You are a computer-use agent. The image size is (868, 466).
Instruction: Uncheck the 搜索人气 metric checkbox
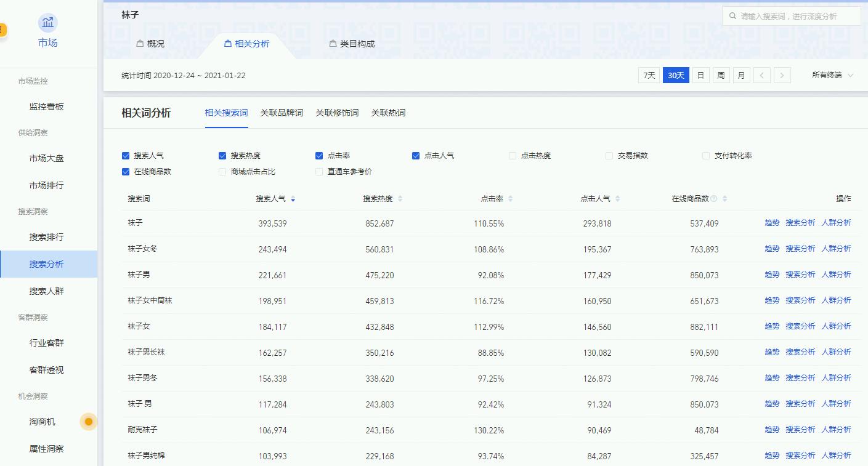pyautogui.click(x=125, y=155)
